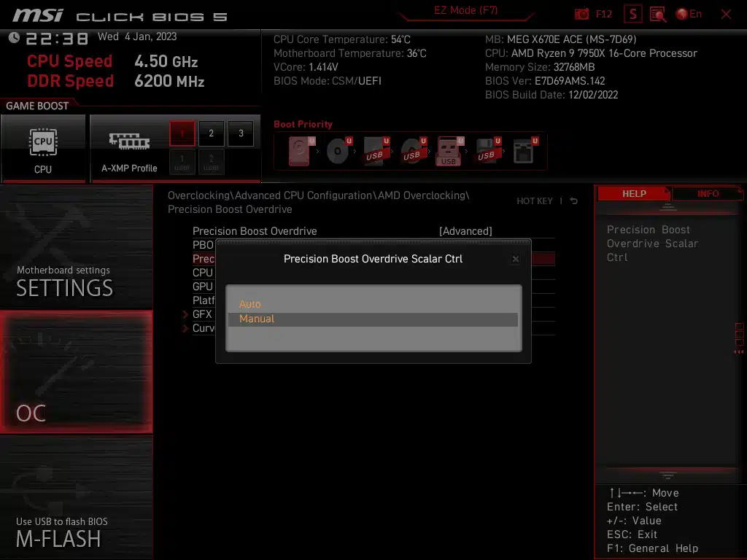Viewport: 747px width, 560px height.
Task: Open the Motherboard SETTINGS section
Action: tap(76, 248)
